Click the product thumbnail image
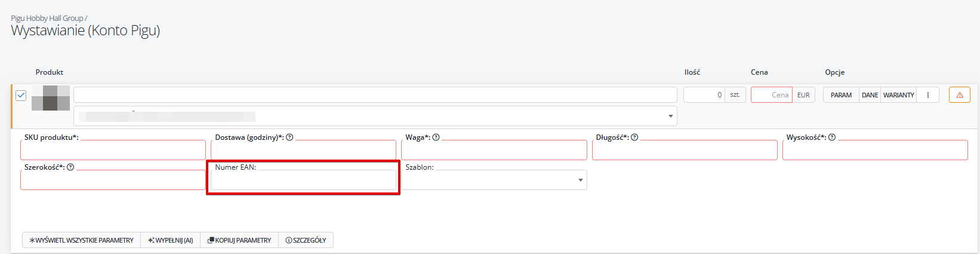The width and height of the screenshot is (980, 254). [x=51, y=98]
